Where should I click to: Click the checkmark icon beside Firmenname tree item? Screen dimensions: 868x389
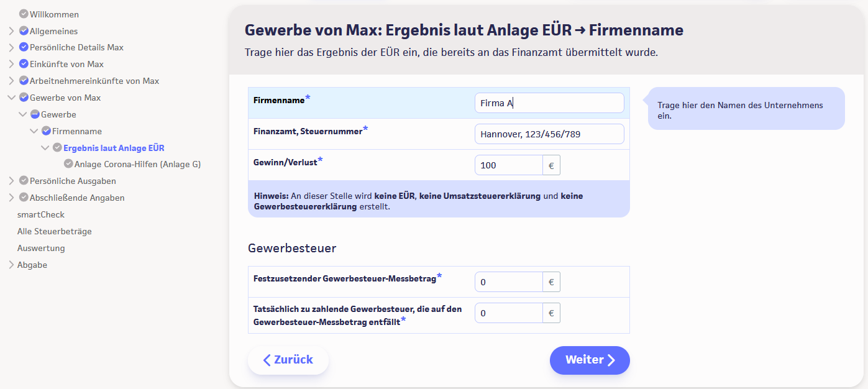coord(46,131)
